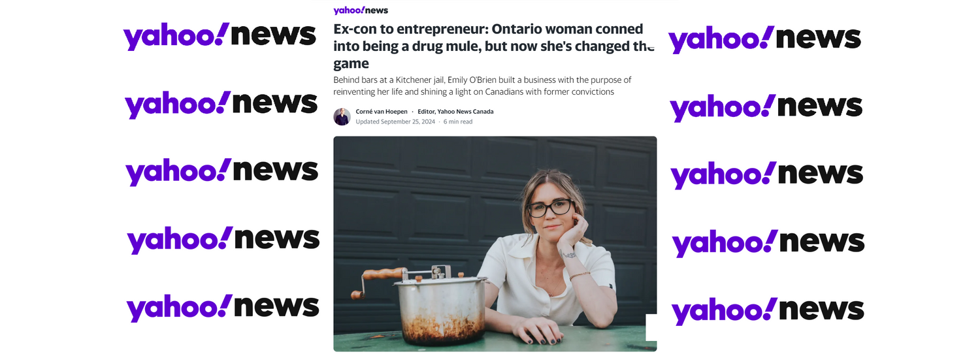Click the fourth large Yahoo News logo, right column
This screenshot has height=356, width=980.
pos(768,243)
